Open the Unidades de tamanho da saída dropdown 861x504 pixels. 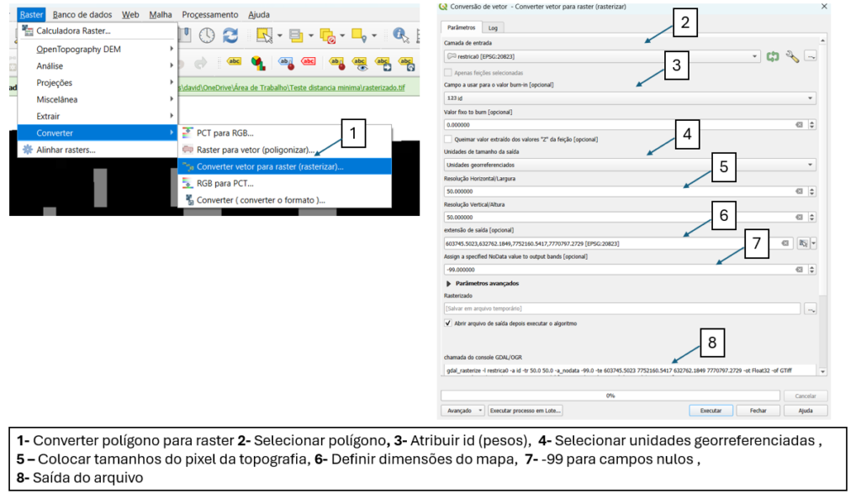[811, 164]
